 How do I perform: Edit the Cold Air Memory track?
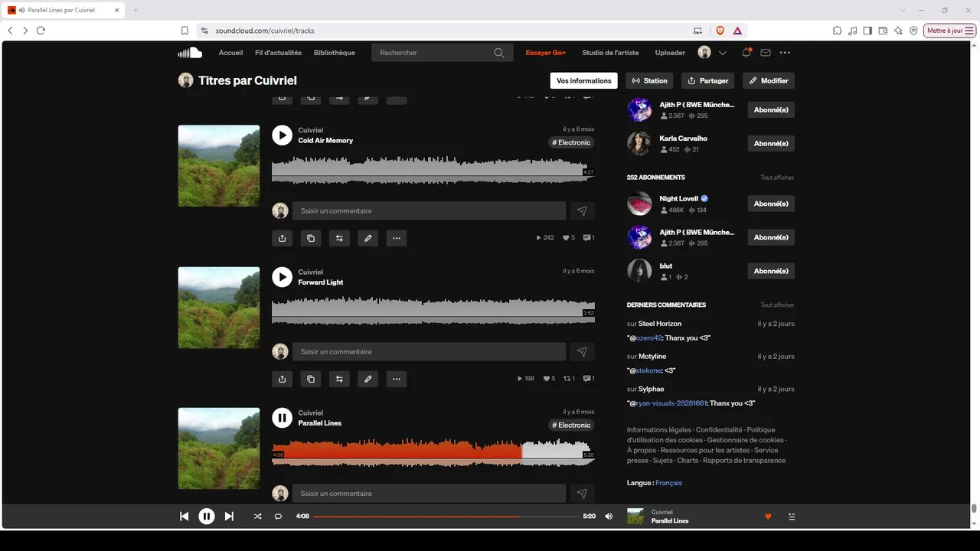click(x=367, y=238)
